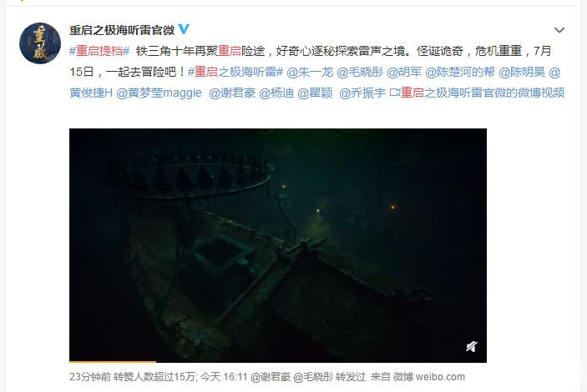Image resolution: width=587 pixels, height=392 pixels.
Task: Open @陈明昊 mention link
Action: (x=522, y=72)
